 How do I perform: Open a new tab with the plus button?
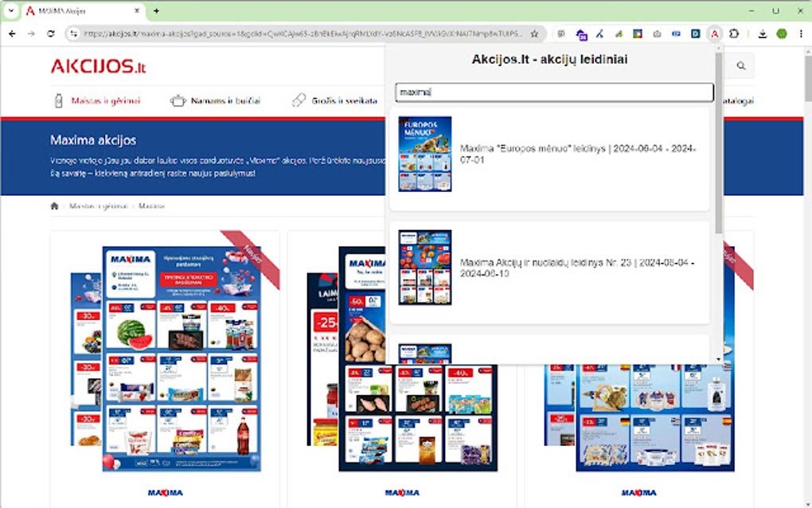coord(154,10)
